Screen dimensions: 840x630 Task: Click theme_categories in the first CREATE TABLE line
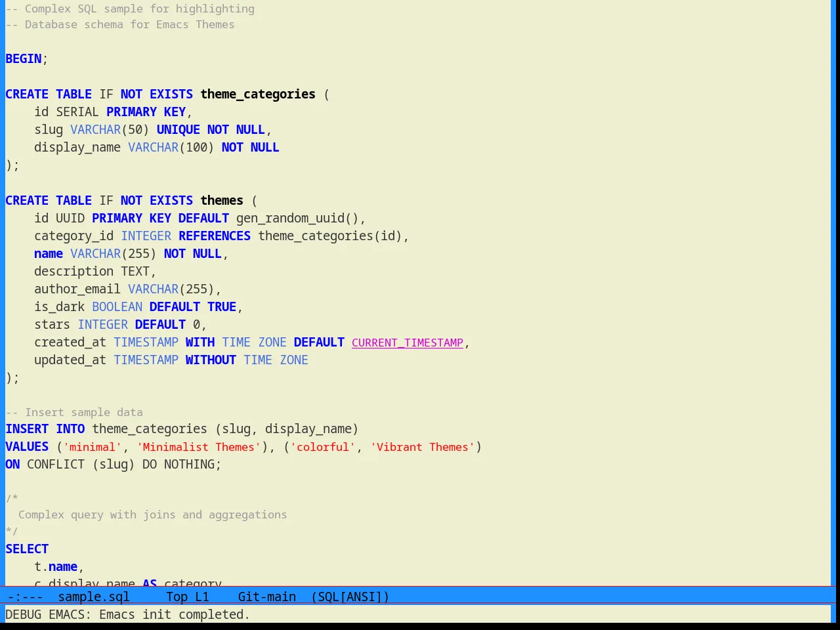[x=258, y=94]
